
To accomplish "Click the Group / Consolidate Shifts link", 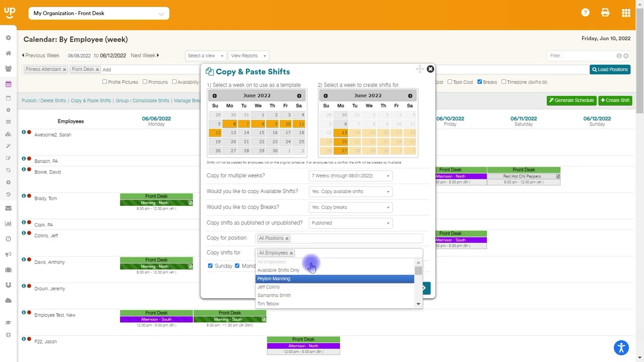I will point(142,101).
